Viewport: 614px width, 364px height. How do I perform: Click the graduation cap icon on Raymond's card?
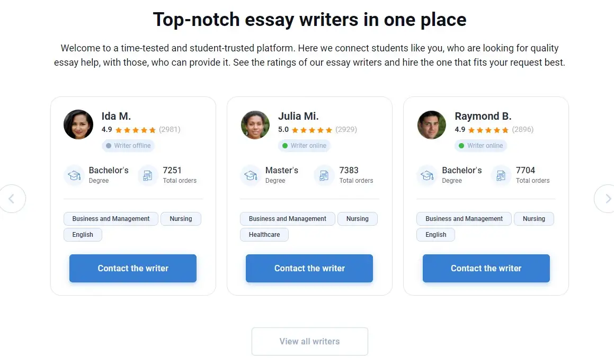(x=427, y=175)
